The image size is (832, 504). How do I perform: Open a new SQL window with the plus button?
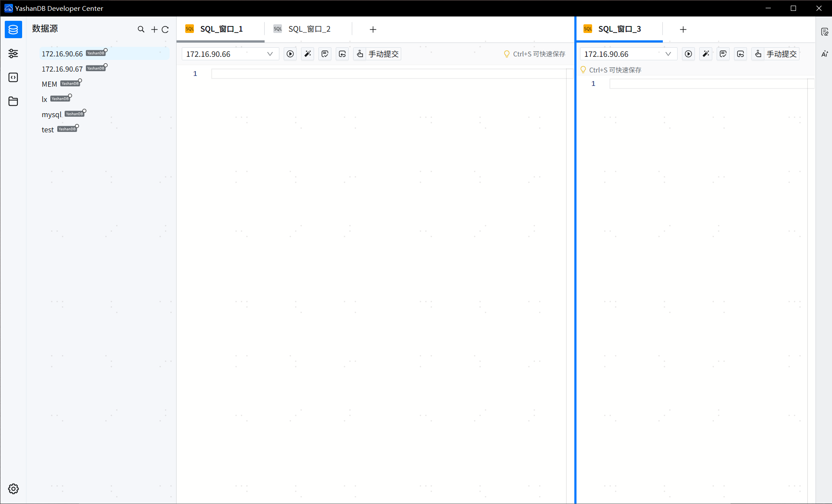point(373,29)
